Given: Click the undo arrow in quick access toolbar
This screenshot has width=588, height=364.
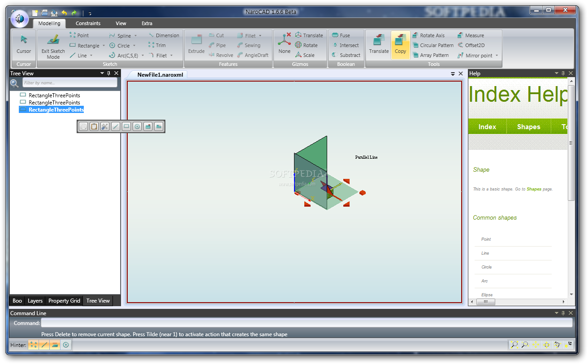Looking at the screenshot, I should [65, 13].
